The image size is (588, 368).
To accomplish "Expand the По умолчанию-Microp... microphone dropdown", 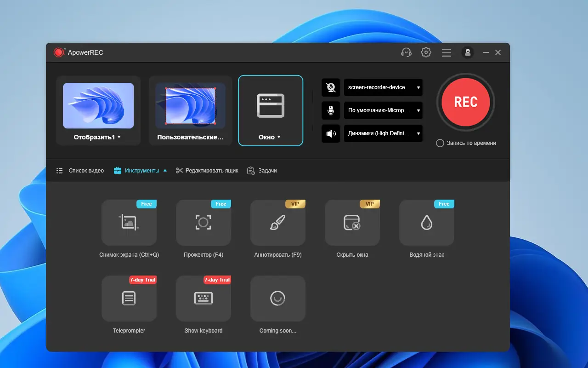I will (383, 110).
